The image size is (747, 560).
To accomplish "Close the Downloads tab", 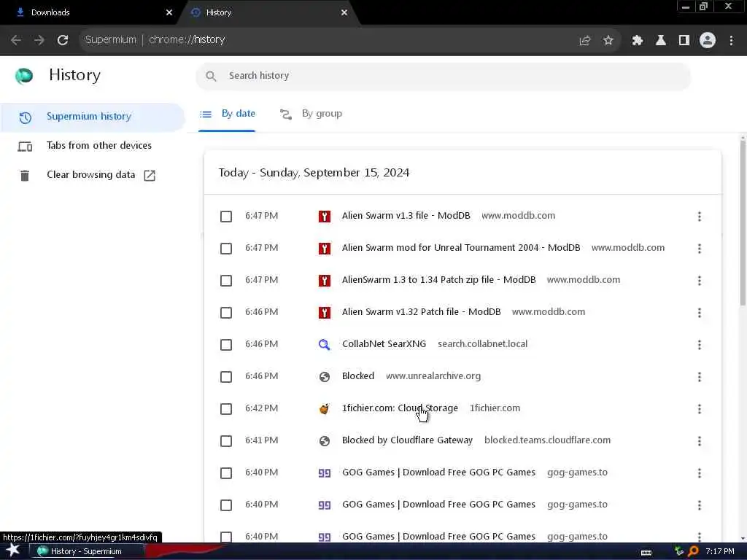I will tap(169, 12).
